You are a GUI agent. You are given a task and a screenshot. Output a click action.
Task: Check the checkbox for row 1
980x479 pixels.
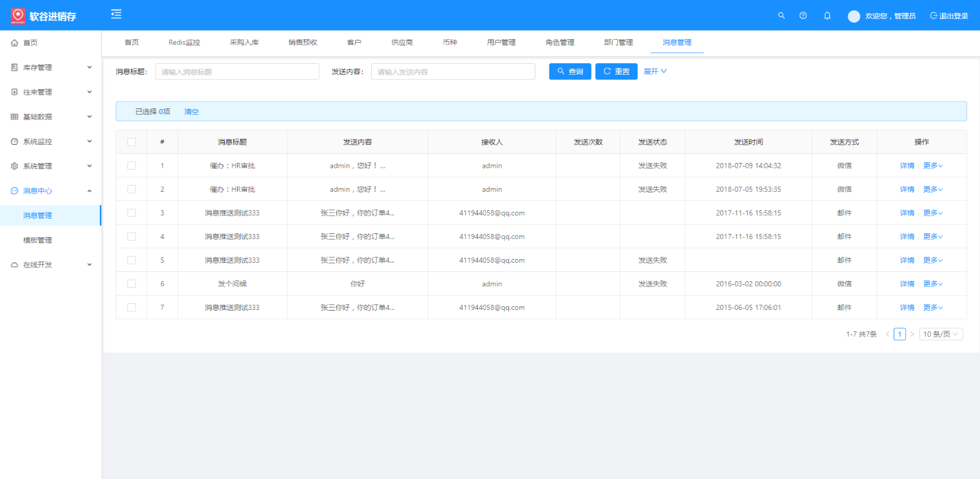(x=132, y=165)
